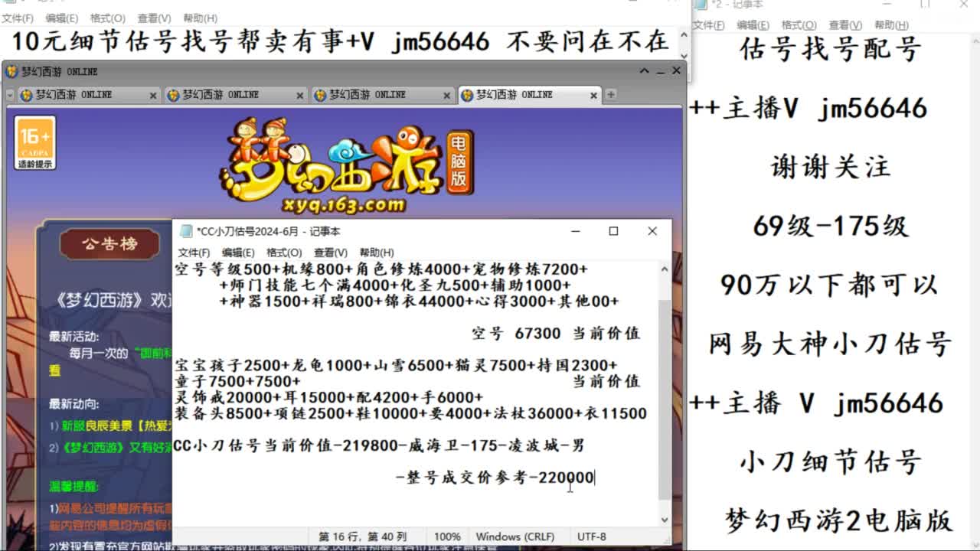Collapse game window with the up chevron
This screenshot has height=551, width=980.
pyautogui.click(x=645, y=70)
